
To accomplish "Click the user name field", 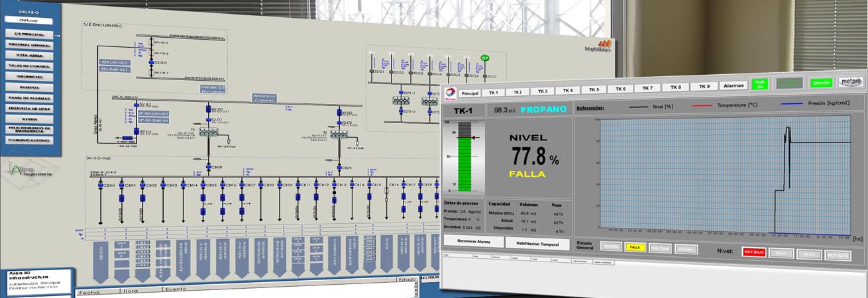I will pyautogui.click(x=30, y=21).
